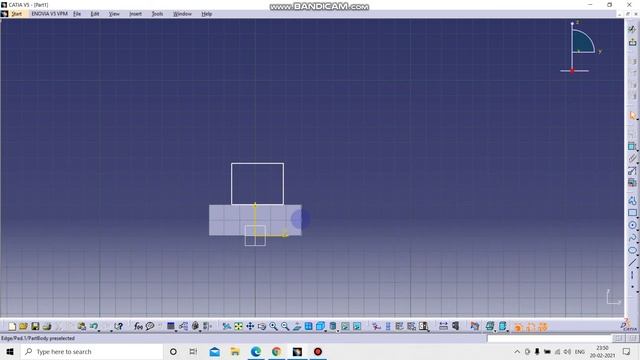Image resolution: width=640 pixels, height=360 pixels.
Task: Click the Undo arrow icon
Action: coord(94,326)
